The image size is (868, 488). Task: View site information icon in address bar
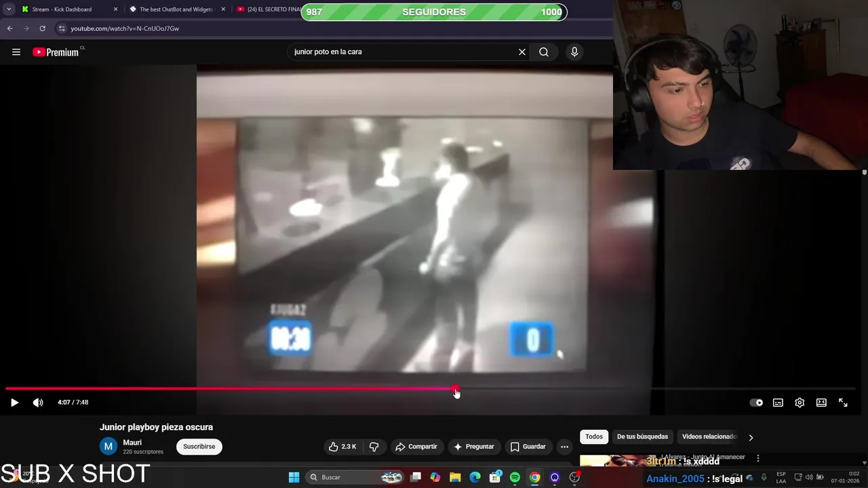(62, 28)
